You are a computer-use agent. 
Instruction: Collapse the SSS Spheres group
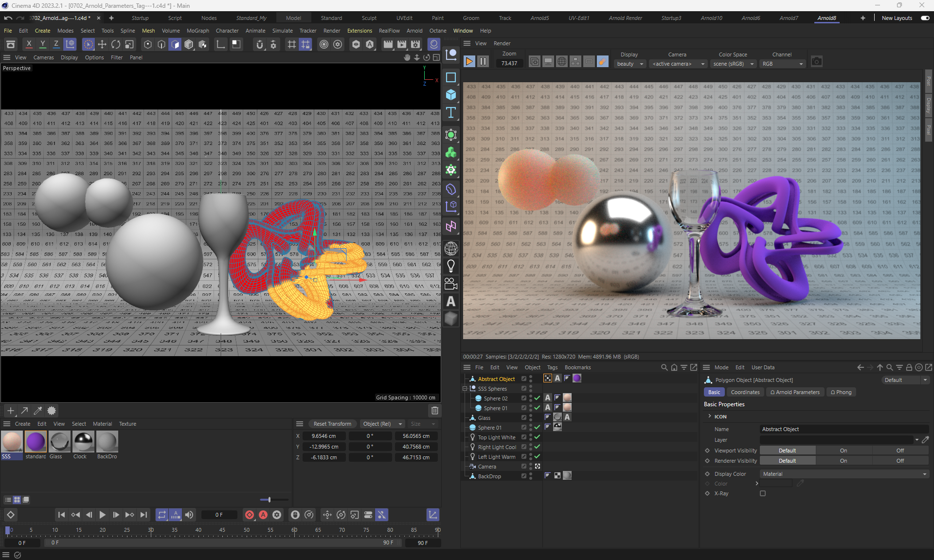click(x=465, y=389)
